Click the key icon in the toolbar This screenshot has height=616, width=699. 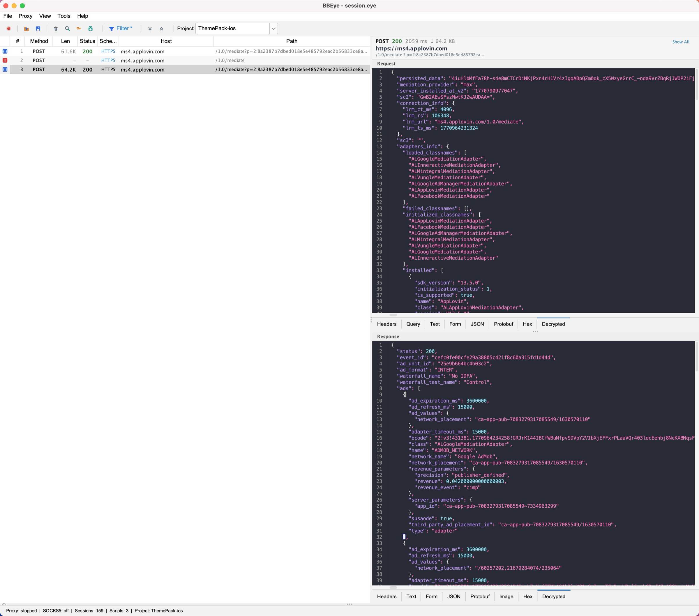coord(79,29)
